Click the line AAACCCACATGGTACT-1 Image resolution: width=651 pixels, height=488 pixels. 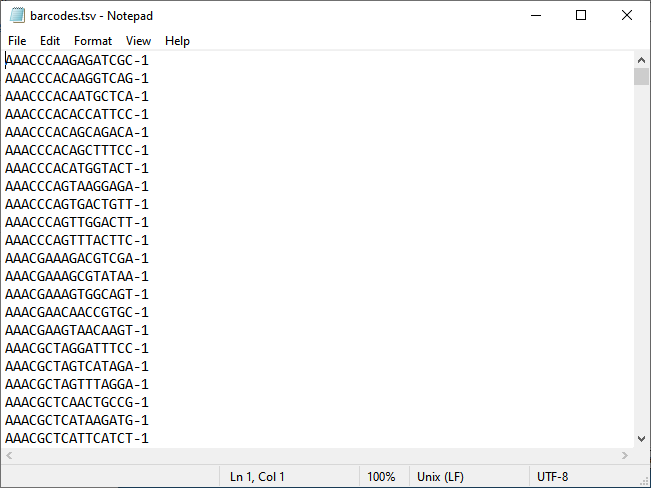click(x=77, y=168)
